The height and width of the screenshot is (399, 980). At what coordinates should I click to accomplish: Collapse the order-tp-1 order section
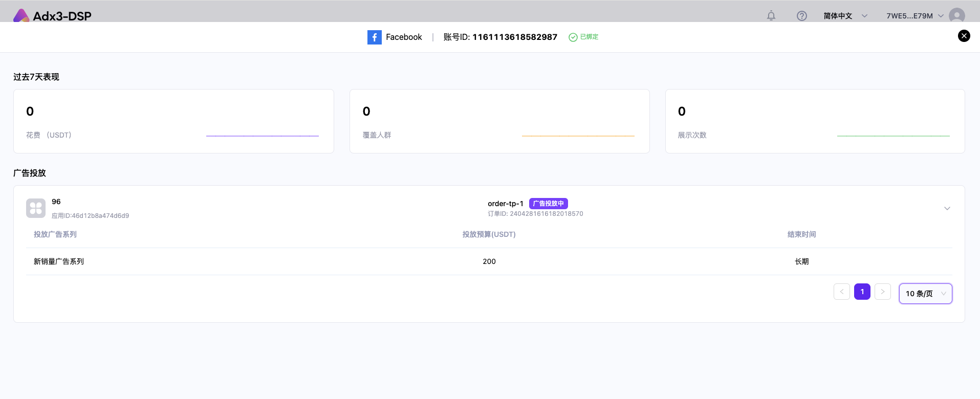coord(947,208)
